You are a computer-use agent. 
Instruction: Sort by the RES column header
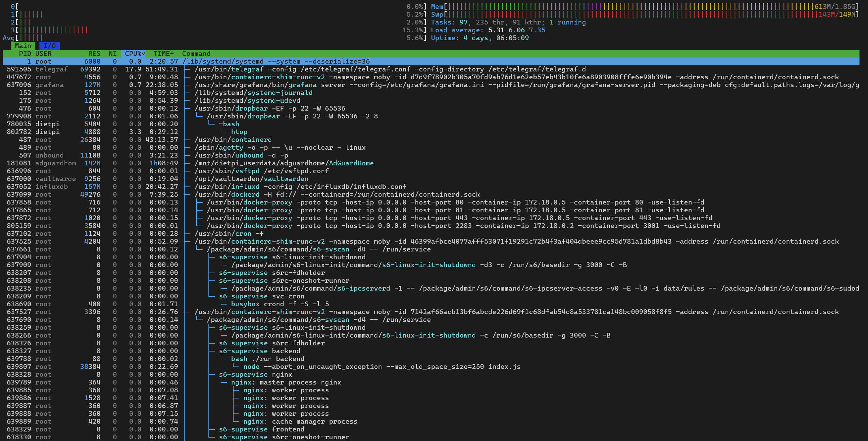pyautogui.click(x=94, y=53)
